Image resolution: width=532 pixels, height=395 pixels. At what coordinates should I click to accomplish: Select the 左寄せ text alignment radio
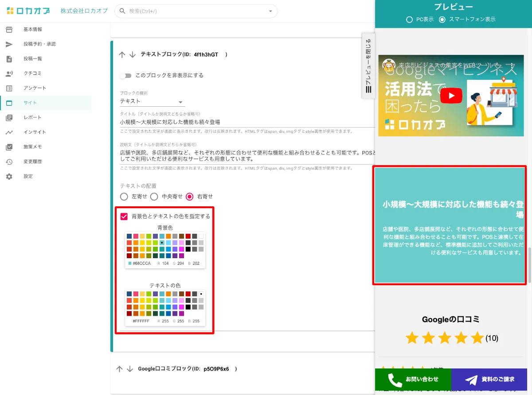point(124,197)
